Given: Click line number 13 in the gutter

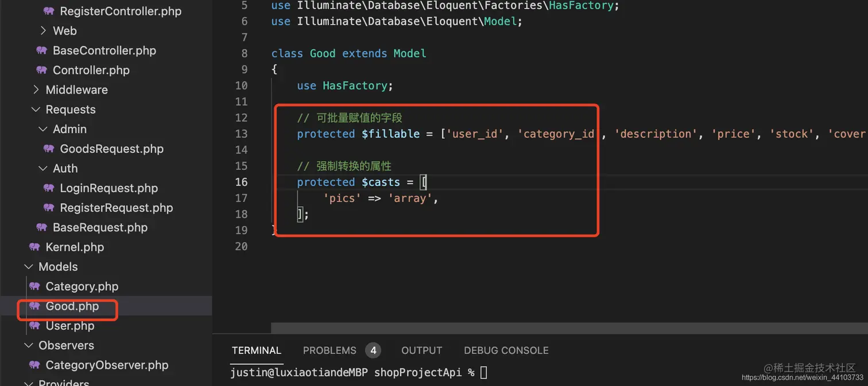Looking at the screenshot, I should click(241, 134).
